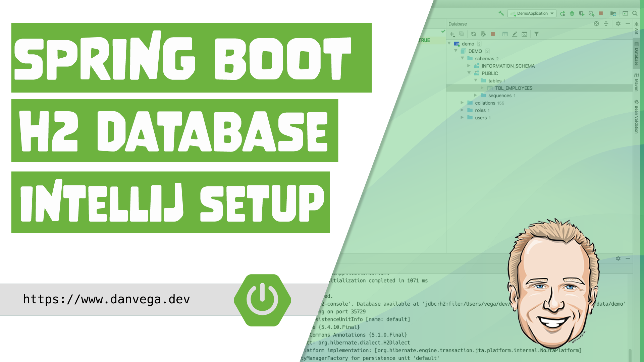644x362 pixels.
Task: Select the demo data source
Action: coord(539,44)
